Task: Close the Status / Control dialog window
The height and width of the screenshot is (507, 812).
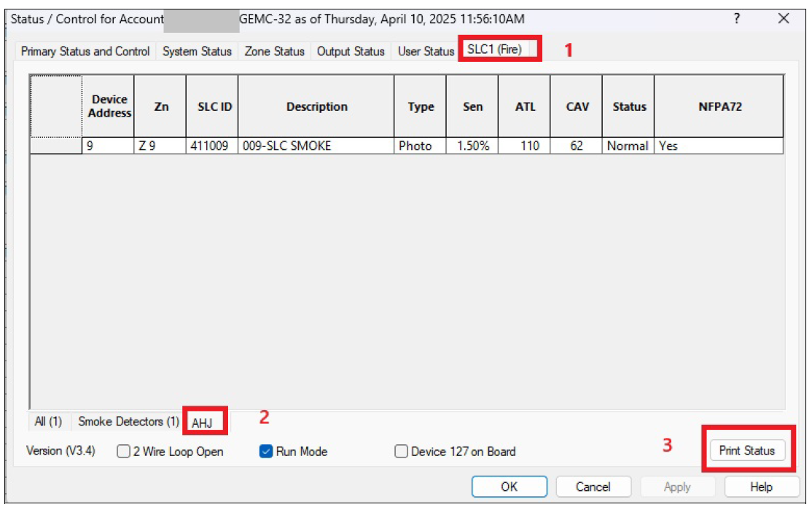Action: coord(784,19)
